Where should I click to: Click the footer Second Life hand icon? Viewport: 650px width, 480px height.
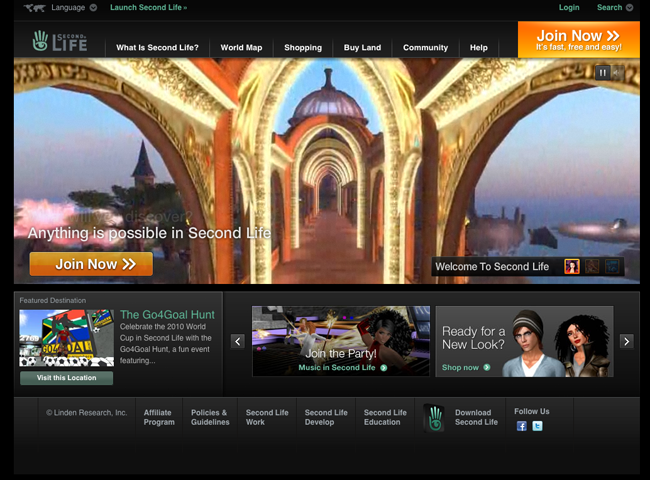[434, 418]
